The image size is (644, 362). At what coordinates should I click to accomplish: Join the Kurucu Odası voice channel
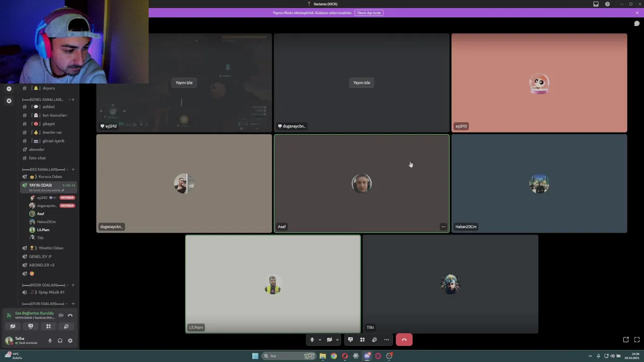click(x=49, y=176)
